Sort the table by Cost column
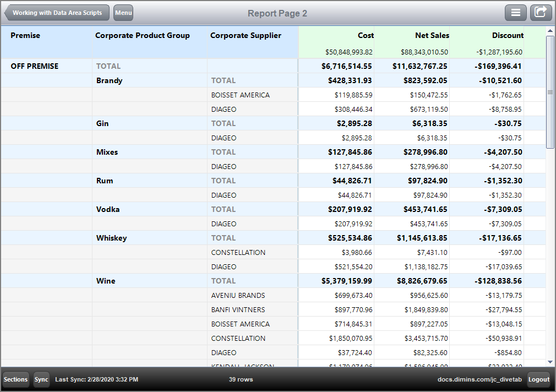This screenshot has width=556, height=392. tap(366, 35)
